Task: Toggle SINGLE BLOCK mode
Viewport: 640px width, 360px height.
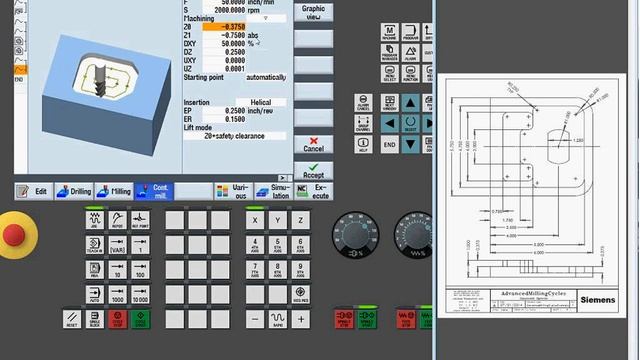Action: pos(95,319)
